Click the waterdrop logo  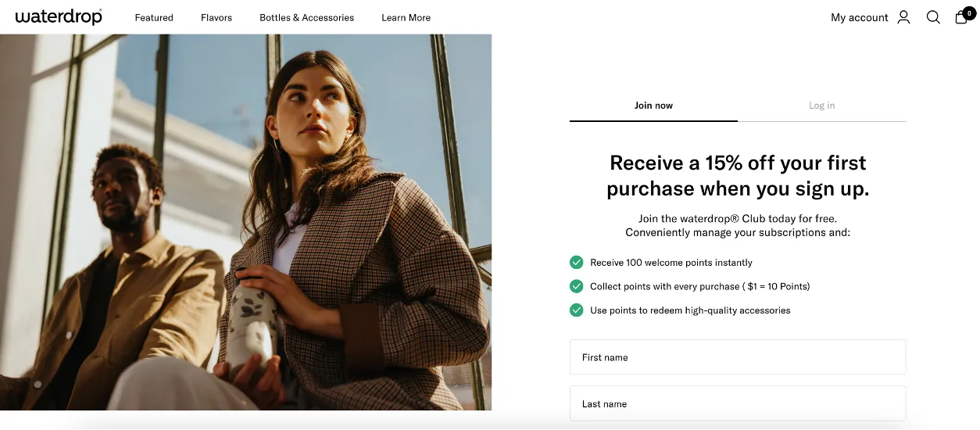tap(59, 16)
